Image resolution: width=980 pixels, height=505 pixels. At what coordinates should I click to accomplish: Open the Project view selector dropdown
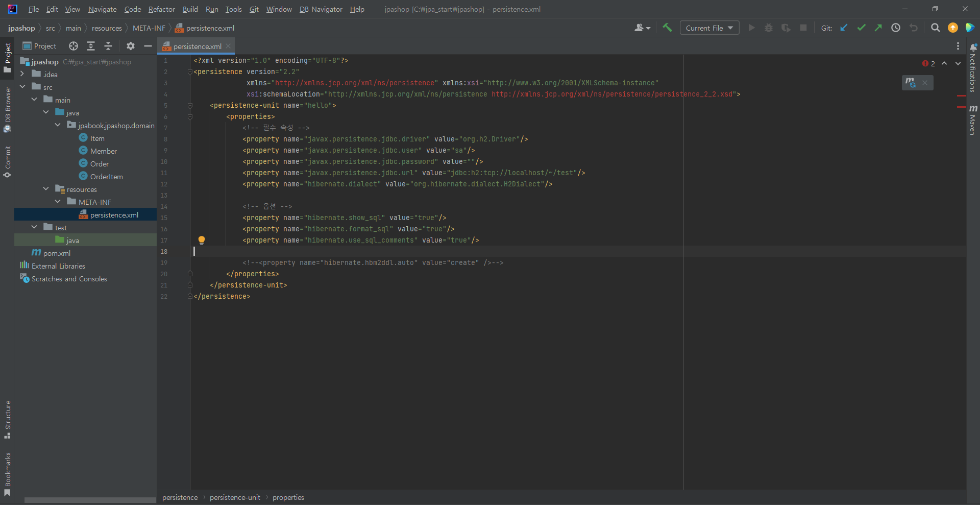[x=39, y=46]
